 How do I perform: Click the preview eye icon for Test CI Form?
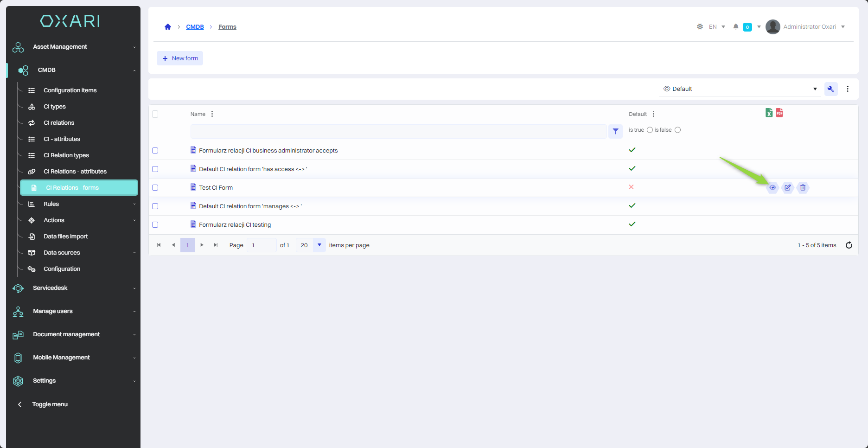point(772,188)
